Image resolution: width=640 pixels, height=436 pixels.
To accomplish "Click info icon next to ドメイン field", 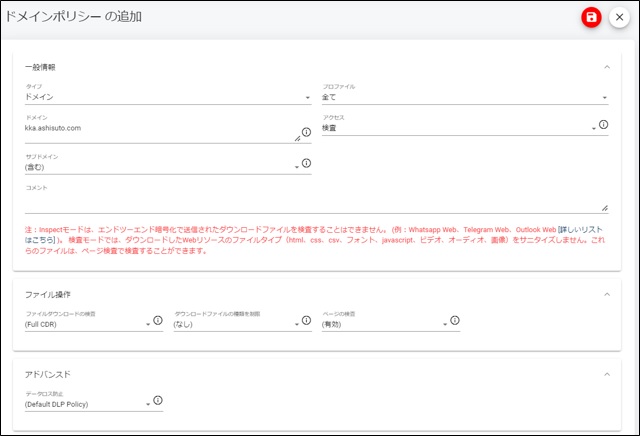I will 306,132.
